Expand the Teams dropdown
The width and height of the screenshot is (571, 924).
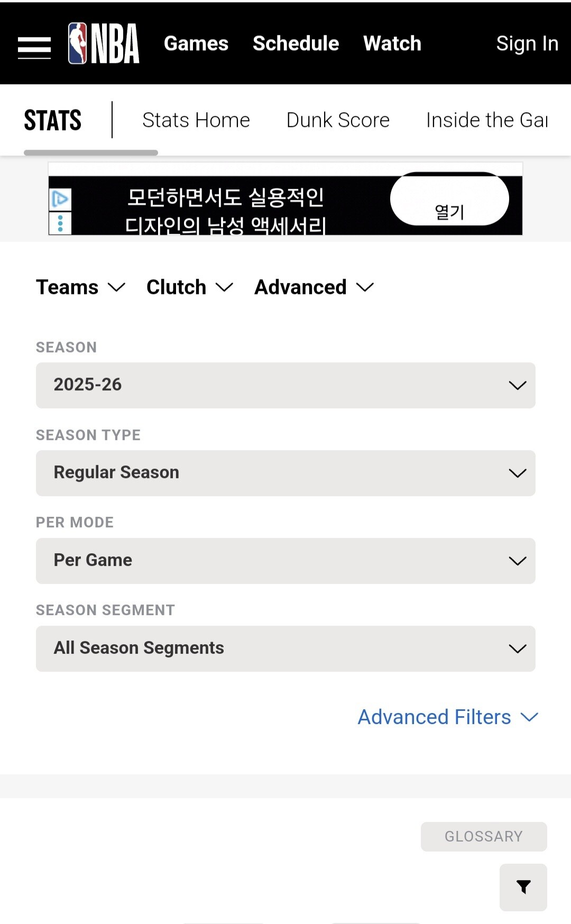click(80, 287)
